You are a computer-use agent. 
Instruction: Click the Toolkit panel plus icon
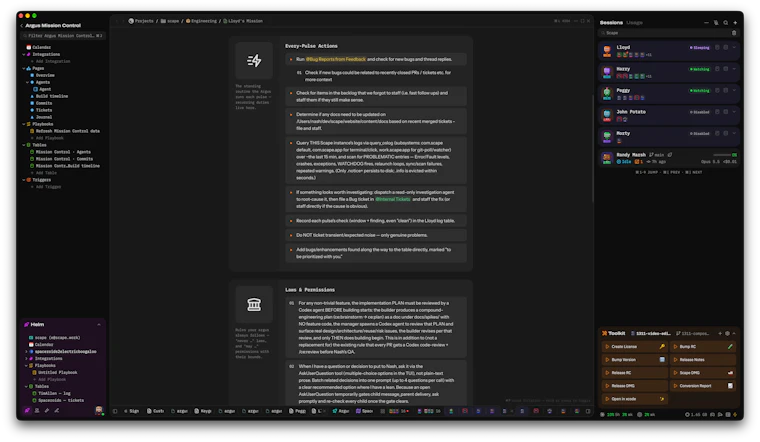tap(720, 333)
